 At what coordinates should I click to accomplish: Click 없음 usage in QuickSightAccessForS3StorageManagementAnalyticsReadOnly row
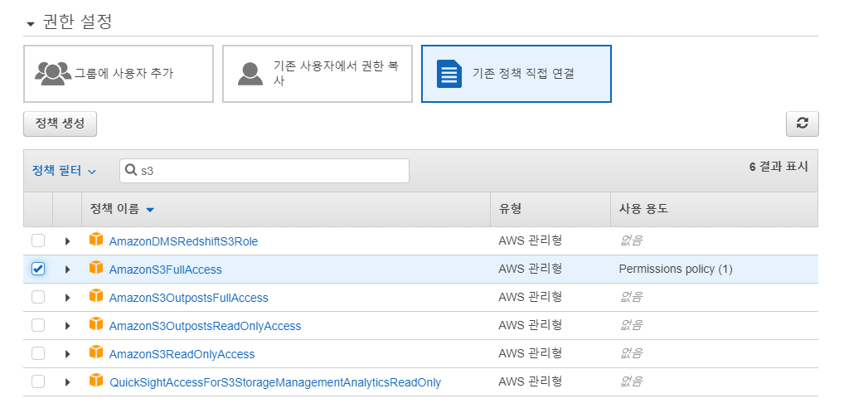click(631, 381)
